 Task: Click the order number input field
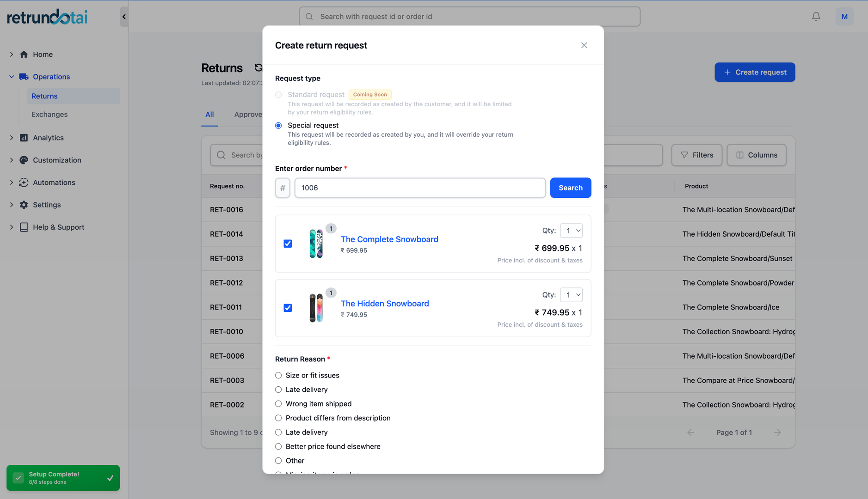pyautogui.click(x=419, y=188)
